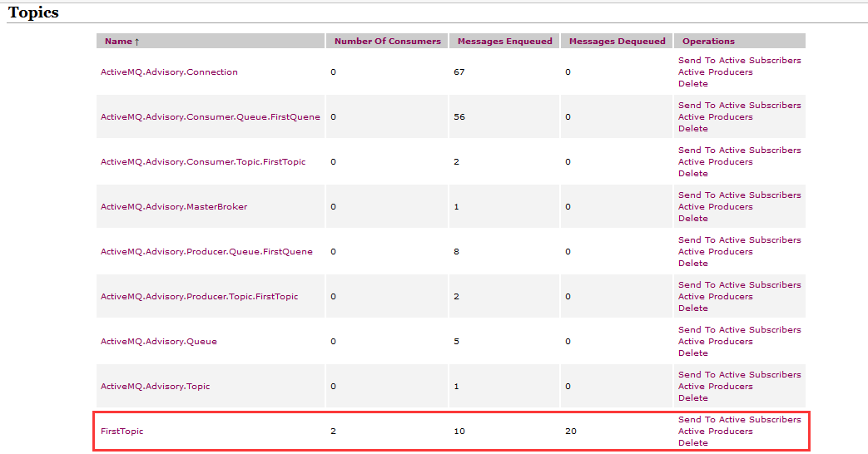
Task: Delete the ActiveMQ.Advisory.Queue topic
Action: (693, 353)
